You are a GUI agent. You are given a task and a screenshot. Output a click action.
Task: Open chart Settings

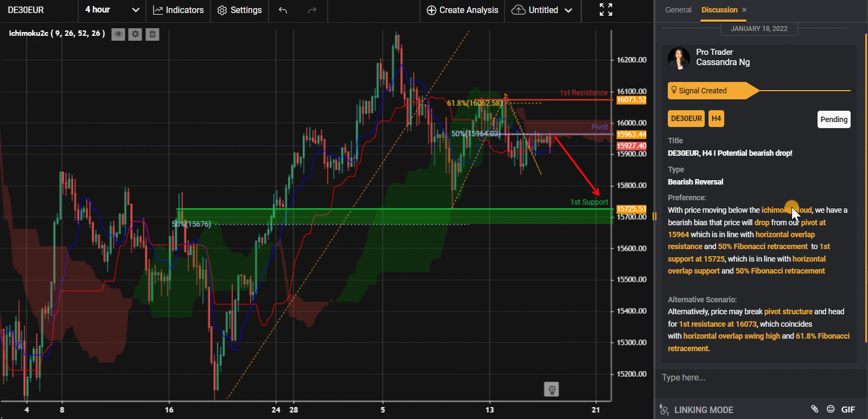[239, 10]
